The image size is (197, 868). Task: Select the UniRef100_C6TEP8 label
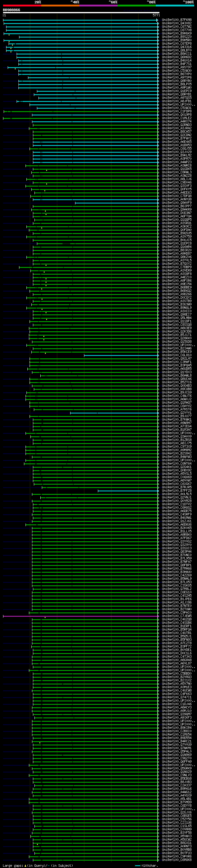[x=177, y=43]
